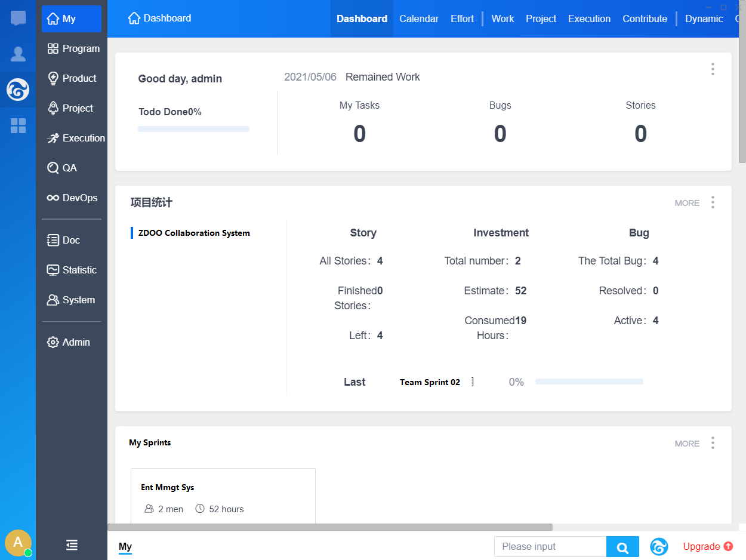Expand the 项目统计 block options menu

713,202
